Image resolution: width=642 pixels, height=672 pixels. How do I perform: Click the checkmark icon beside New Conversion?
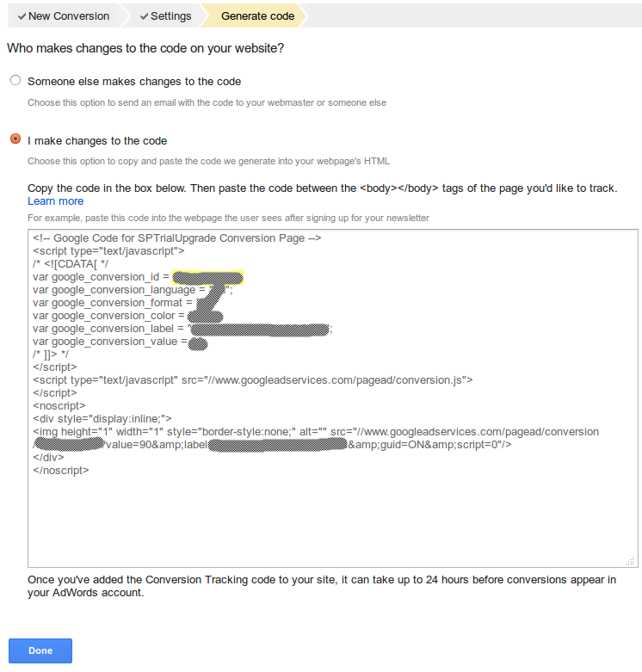pyautogui.click(x=22, y=16)
